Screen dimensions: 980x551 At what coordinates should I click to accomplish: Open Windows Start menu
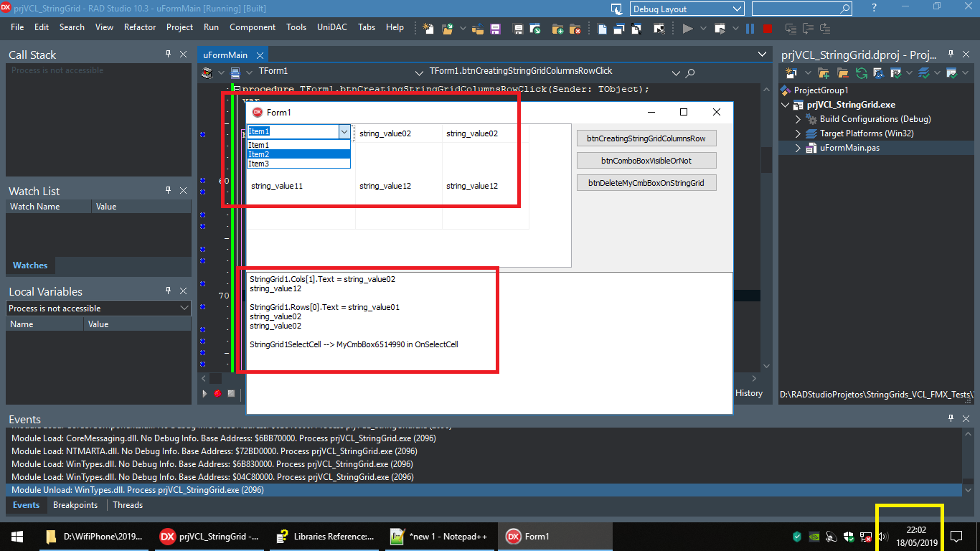(17, 537)
